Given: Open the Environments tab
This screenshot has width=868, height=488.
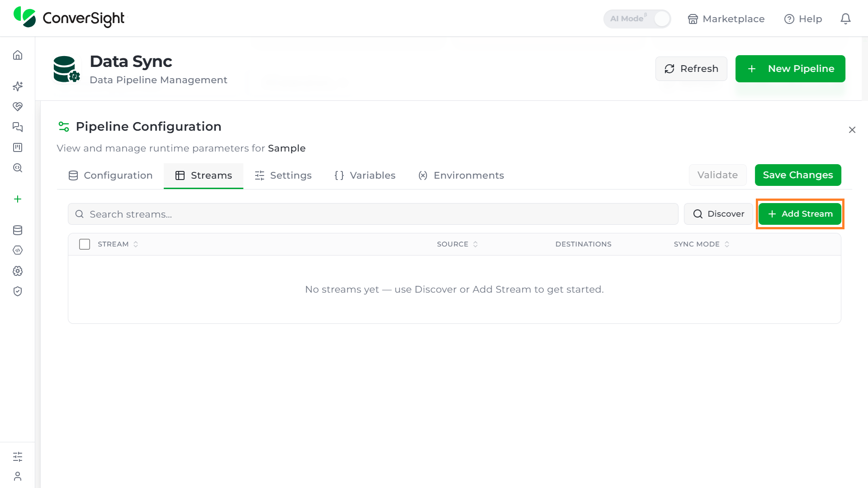Looking at the screenshot, I should (461, 175).
